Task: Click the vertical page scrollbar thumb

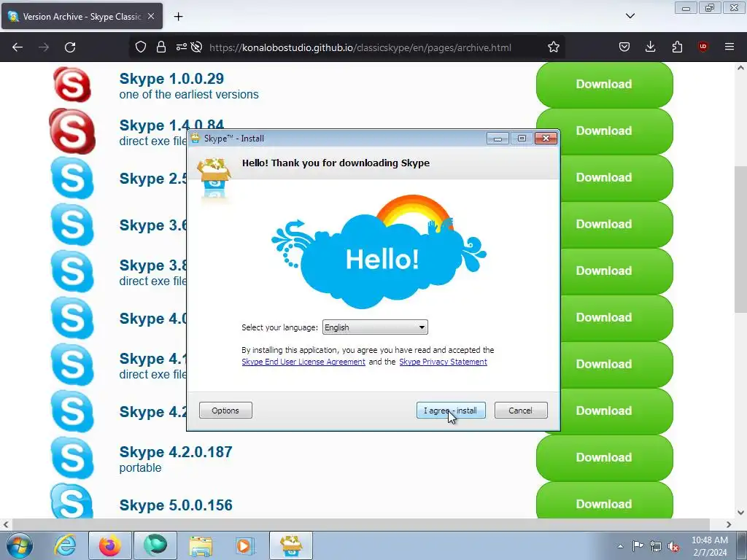Action: (740, 239)
